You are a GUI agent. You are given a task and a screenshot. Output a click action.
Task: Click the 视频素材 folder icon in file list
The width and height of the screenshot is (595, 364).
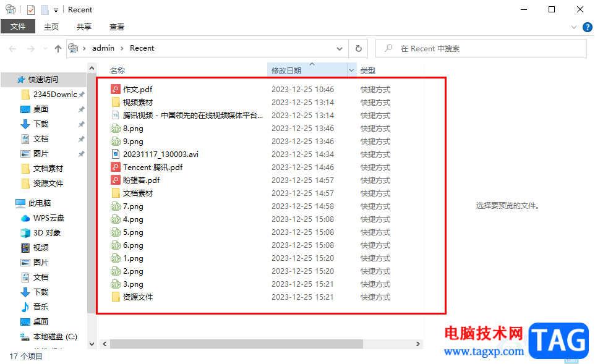[x=116, y=102]
